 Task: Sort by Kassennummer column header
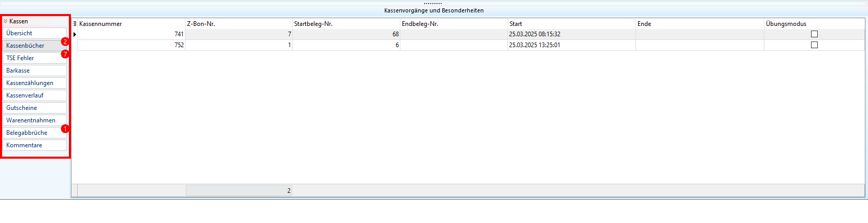pos(132,24)
